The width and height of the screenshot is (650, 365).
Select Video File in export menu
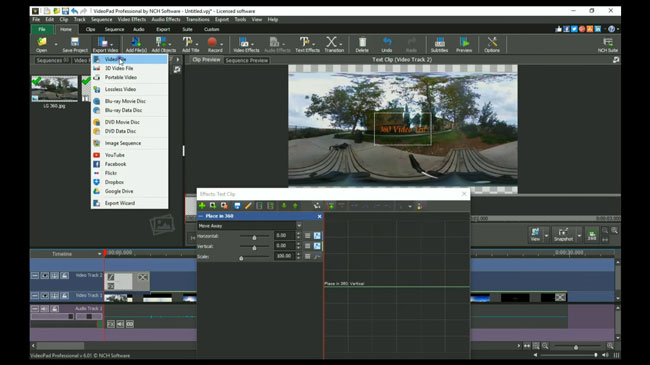(x=129, y=59)
